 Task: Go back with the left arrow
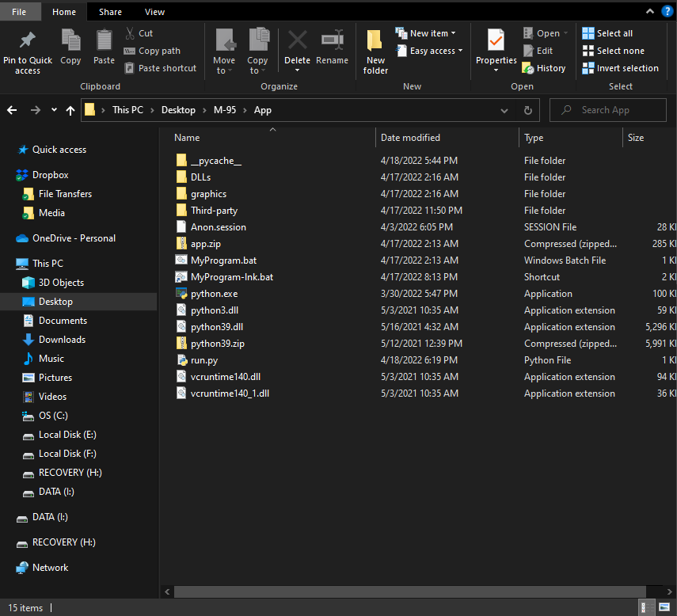click(12, 110)
